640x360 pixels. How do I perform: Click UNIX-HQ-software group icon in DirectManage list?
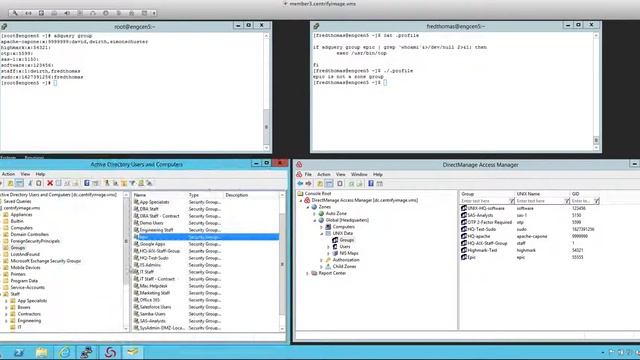pos(464,208)
